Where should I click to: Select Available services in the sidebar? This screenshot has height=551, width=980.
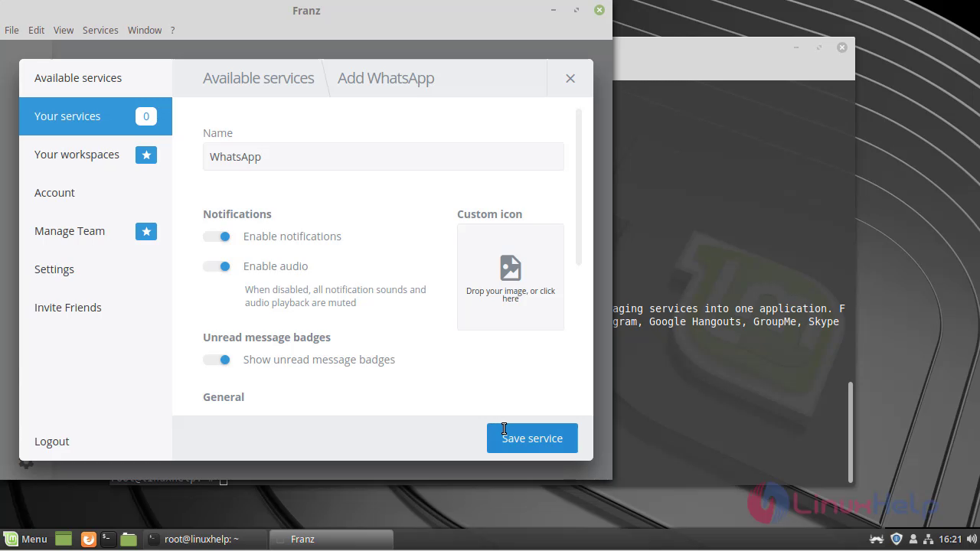(x=96, y=78)
